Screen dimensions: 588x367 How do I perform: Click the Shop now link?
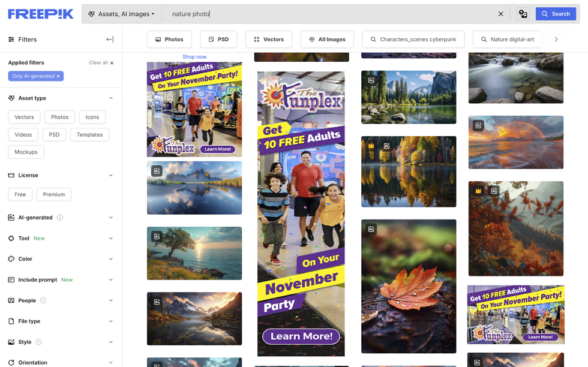coord(194,56)
